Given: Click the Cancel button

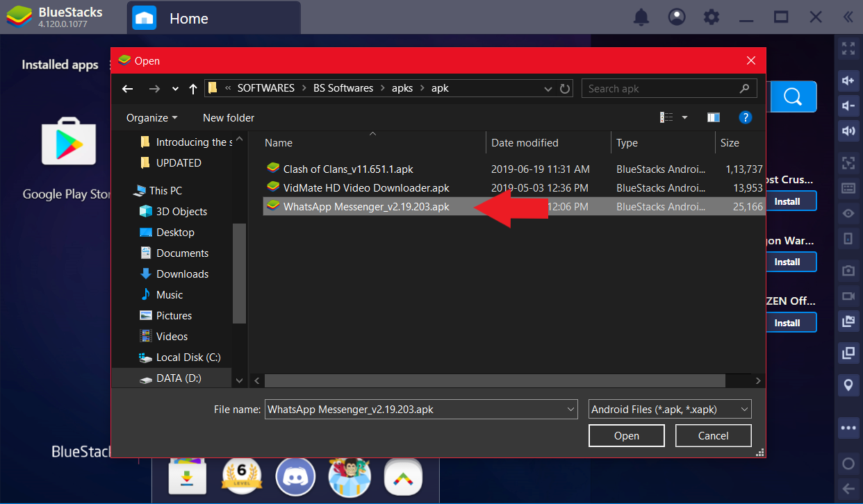Looking at the screenshot, I should point(713,436).
